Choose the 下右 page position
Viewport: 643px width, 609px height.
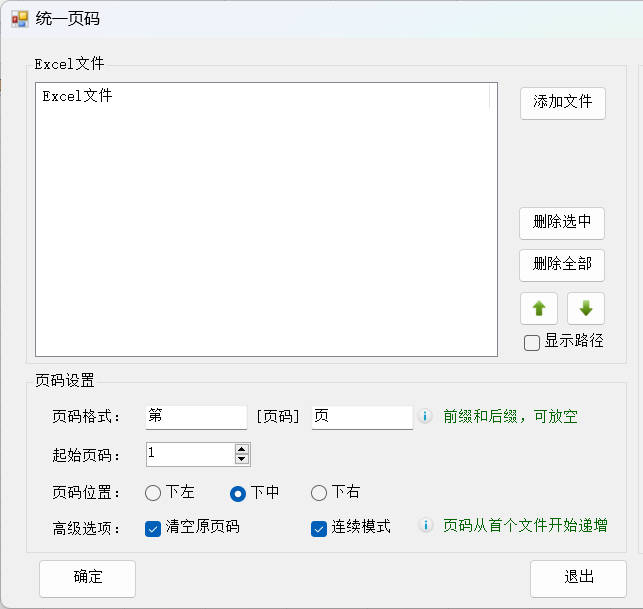click(319, 493)
